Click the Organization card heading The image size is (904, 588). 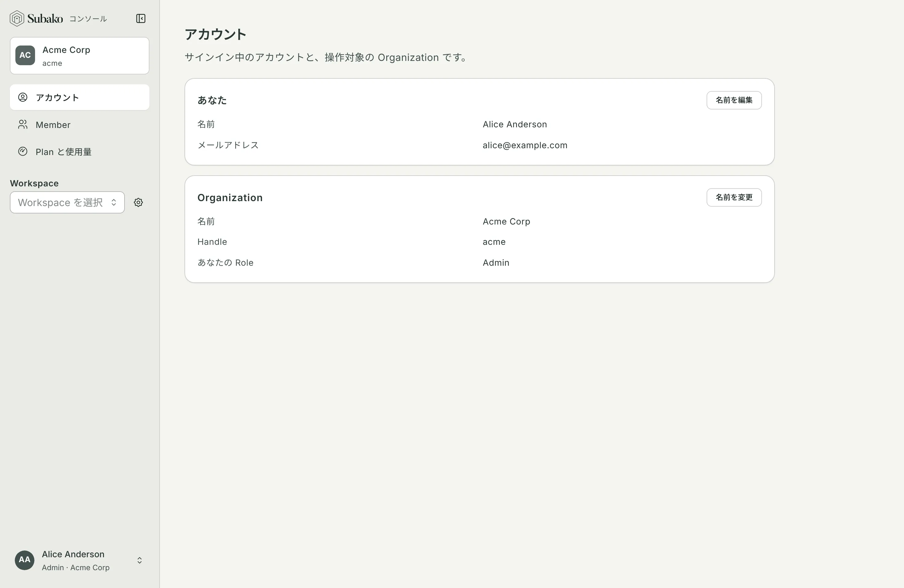230,197
